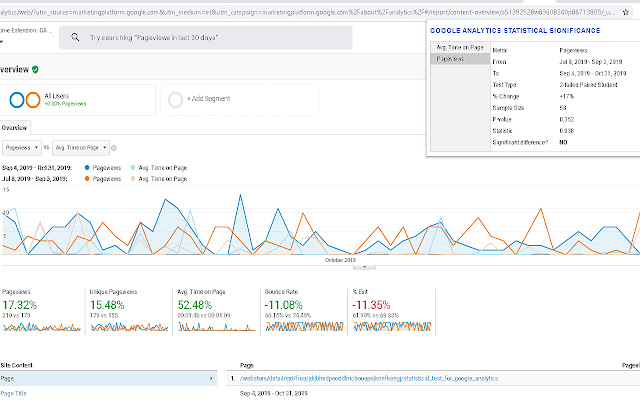This screenshot has width=640, height=400.
Task: Click the magnifier icon in the search bar
Action: tap(75, 37)
